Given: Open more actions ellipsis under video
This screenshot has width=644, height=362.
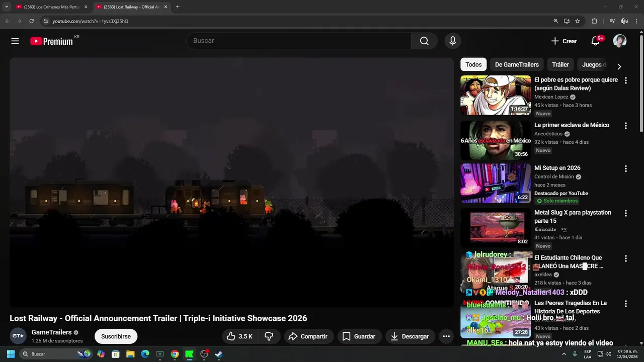Looking at the screenshot, I should tap(446, 336).
